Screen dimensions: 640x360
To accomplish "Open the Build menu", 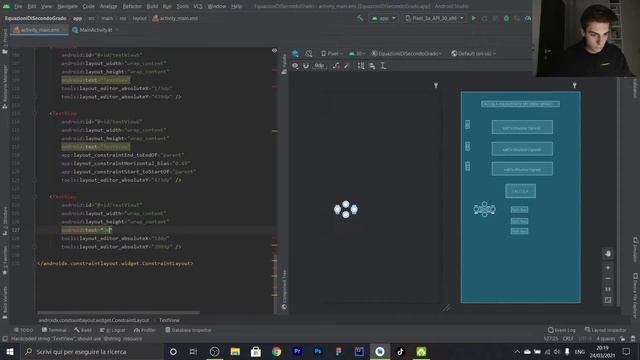I will pos(152,7).
